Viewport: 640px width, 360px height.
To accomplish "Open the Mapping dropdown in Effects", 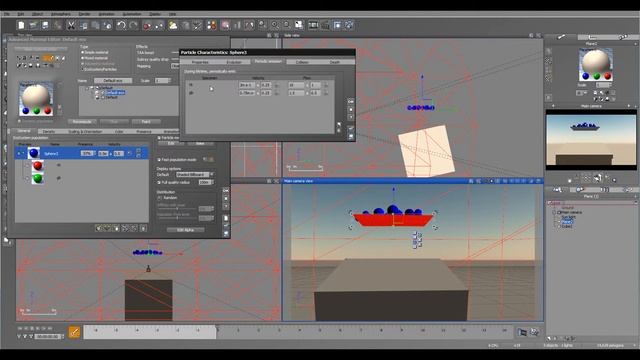I will (x=175, y=66).
